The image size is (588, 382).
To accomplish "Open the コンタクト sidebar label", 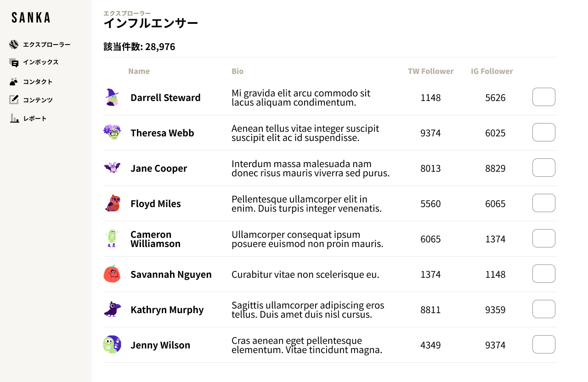I will point(38,82).
